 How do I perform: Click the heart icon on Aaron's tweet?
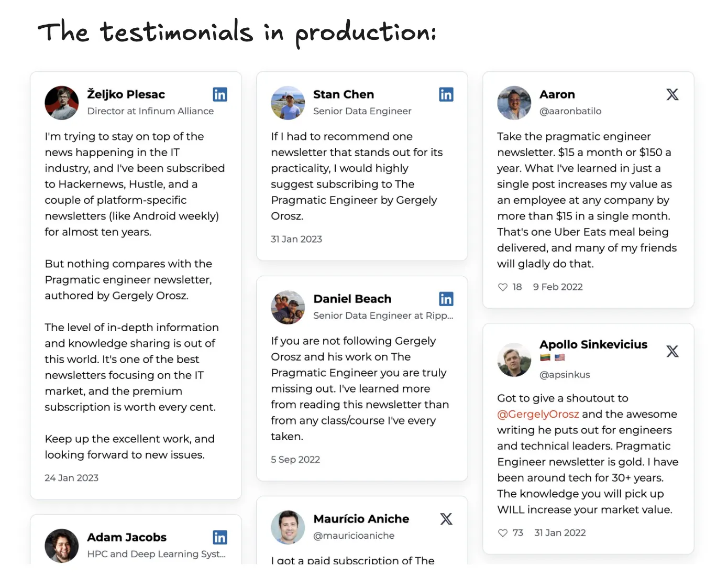point(502,287)
